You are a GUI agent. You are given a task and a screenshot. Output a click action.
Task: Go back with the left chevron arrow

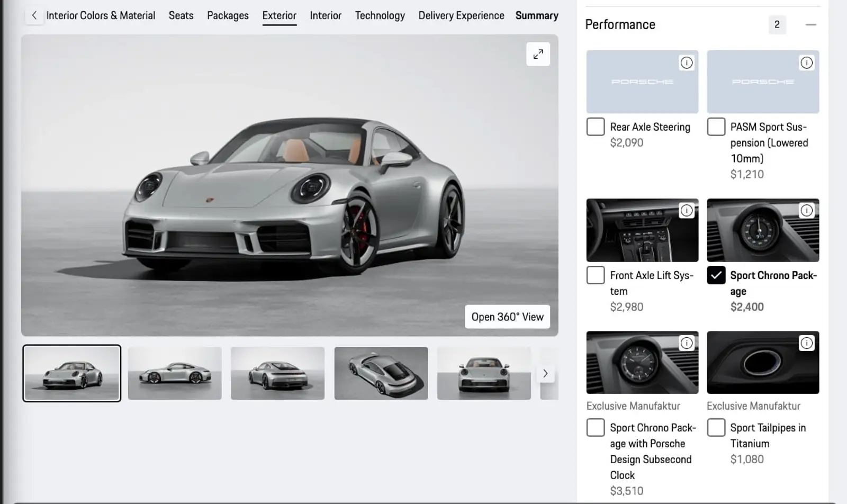[x=34, y=15]
